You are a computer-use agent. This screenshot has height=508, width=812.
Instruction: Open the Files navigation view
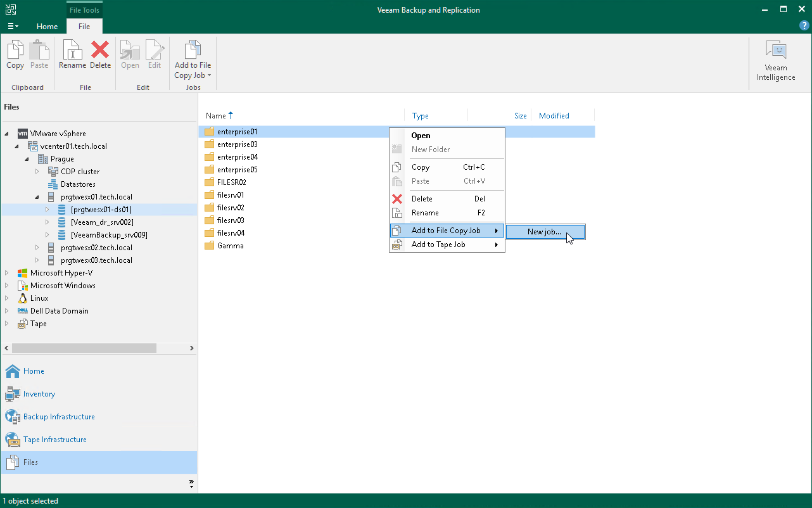pyautogui.click(x=99, y=462)
